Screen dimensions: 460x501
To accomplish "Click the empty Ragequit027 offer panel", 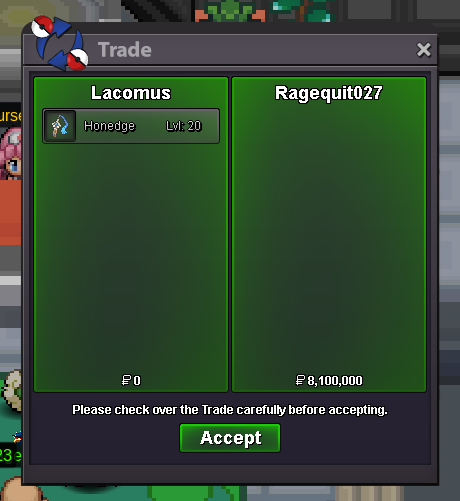I will click(x=329, y=233).
